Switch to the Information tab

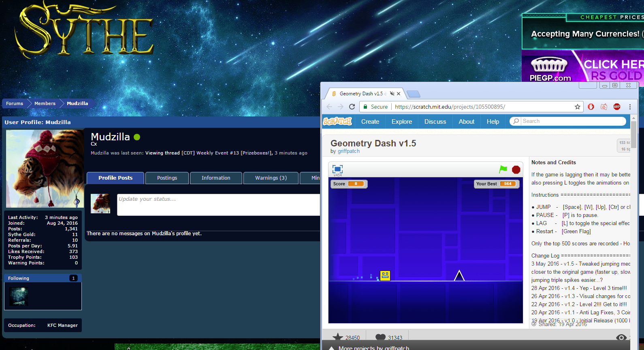216,178
